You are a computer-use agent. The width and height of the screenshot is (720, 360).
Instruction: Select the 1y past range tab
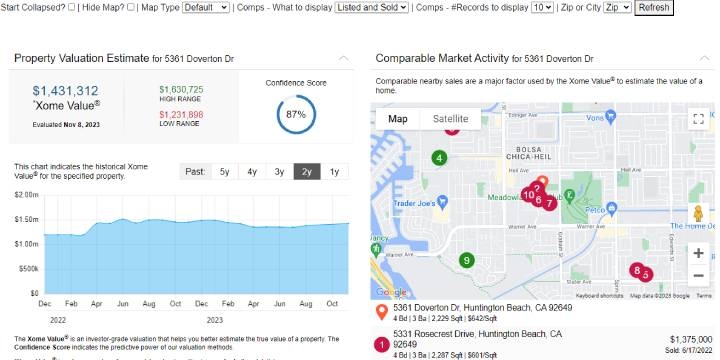[x=334, y=172]
